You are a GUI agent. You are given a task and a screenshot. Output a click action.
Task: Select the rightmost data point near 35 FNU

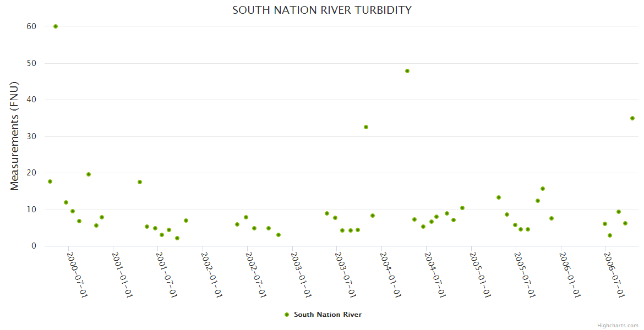632,118
